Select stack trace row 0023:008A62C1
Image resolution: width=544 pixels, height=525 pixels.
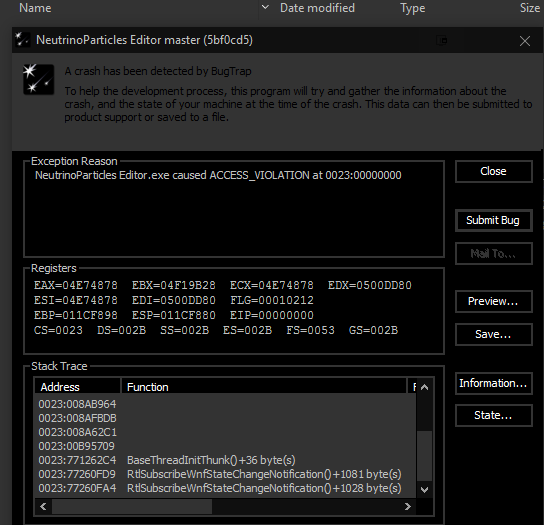[226, 432]
